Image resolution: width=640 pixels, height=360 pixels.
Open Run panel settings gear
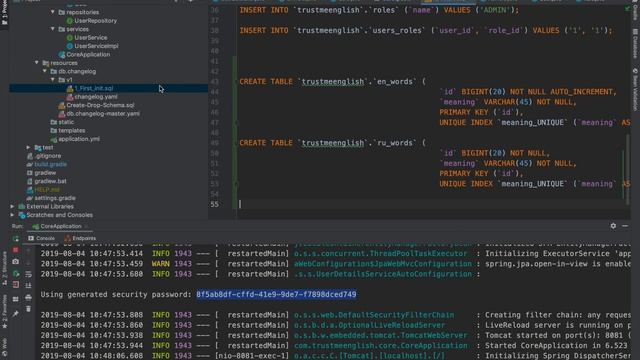point(613,226)
